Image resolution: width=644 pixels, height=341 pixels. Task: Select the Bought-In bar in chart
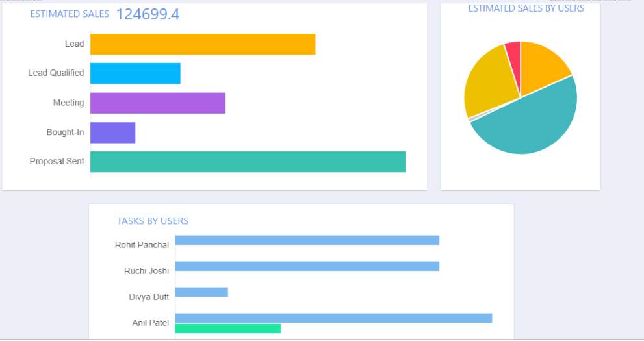tap(113, 133)
